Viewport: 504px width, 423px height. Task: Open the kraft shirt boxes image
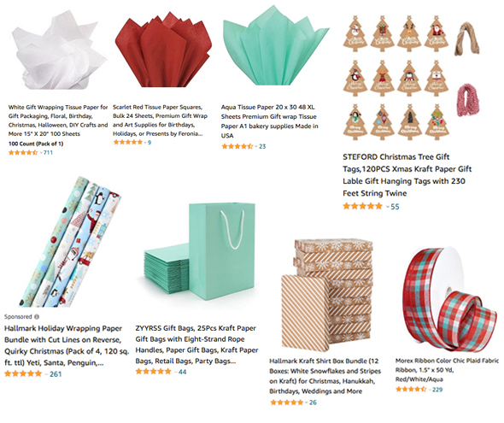[x=326, y=295]
